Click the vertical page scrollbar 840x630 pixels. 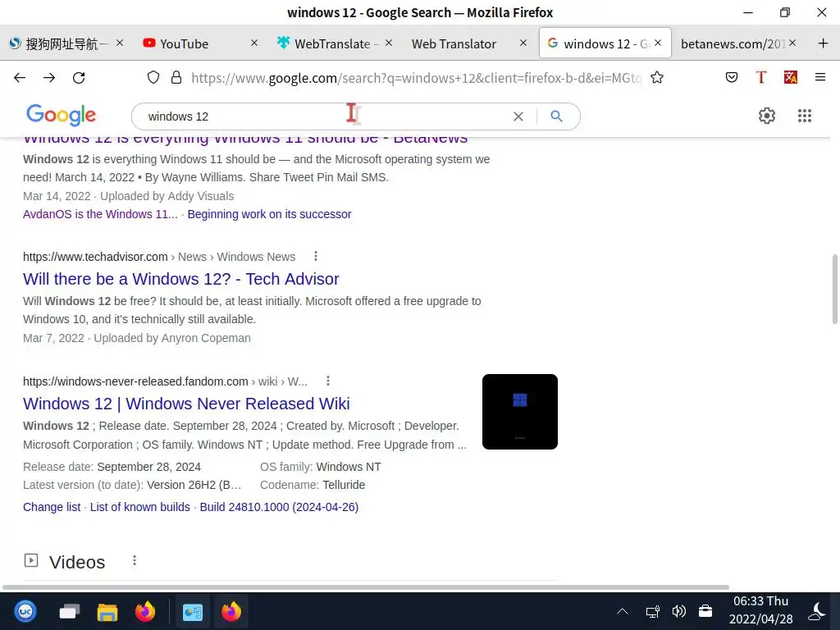[x=834, y=290]
